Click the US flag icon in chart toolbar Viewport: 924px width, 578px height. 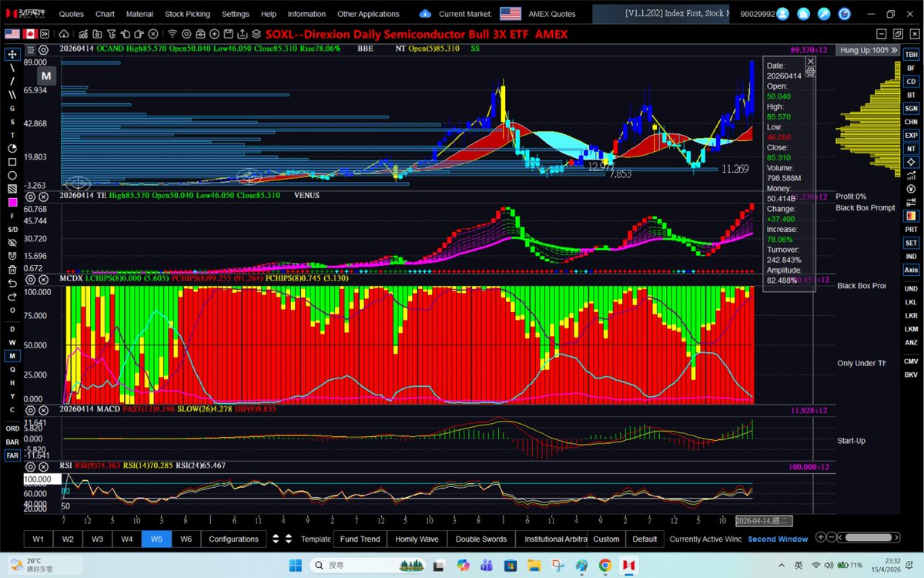12,34
